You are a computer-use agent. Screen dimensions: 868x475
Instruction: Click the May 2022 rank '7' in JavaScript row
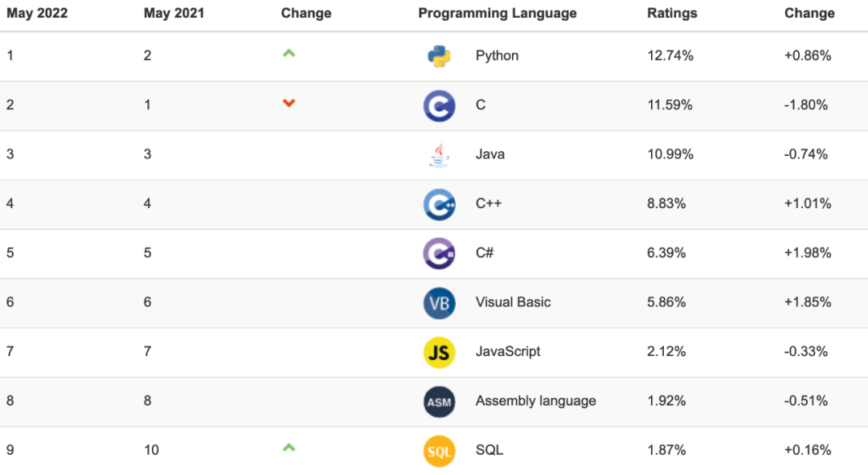coord(10,351)
